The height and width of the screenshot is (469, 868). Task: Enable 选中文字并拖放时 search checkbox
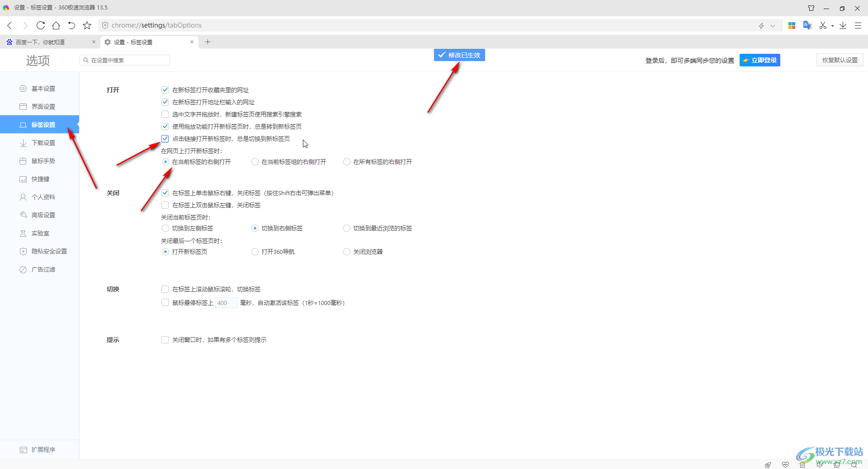click(165, 114)
